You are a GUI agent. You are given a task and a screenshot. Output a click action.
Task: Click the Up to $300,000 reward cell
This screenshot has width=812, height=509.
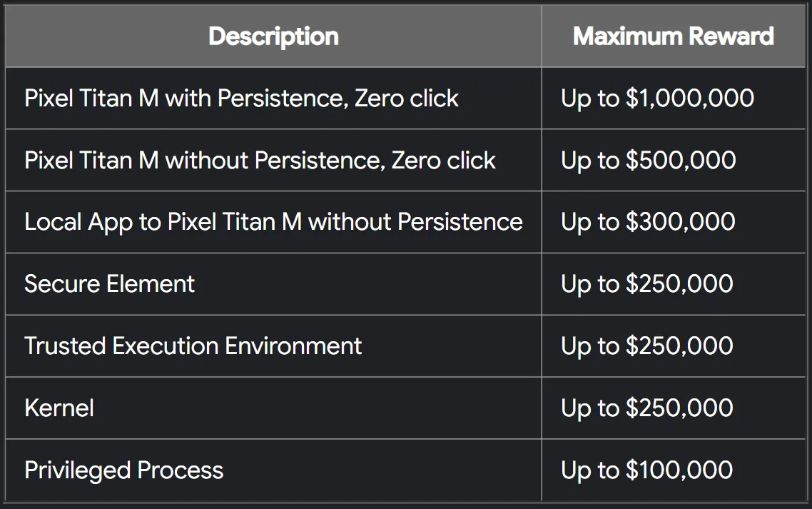[x=648, y=222]
